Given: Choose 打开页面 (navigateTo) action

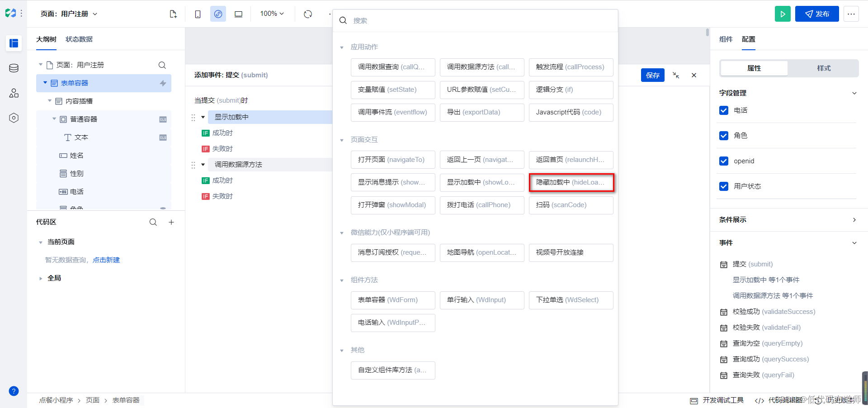Looking at the screenshot, I should (393, 160).
